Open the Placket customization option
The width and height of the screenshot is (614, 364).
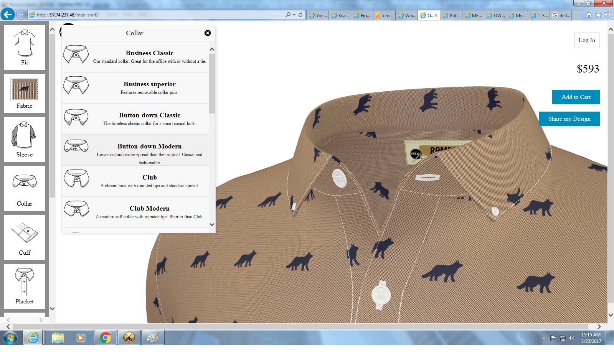(x=25, y=286)
